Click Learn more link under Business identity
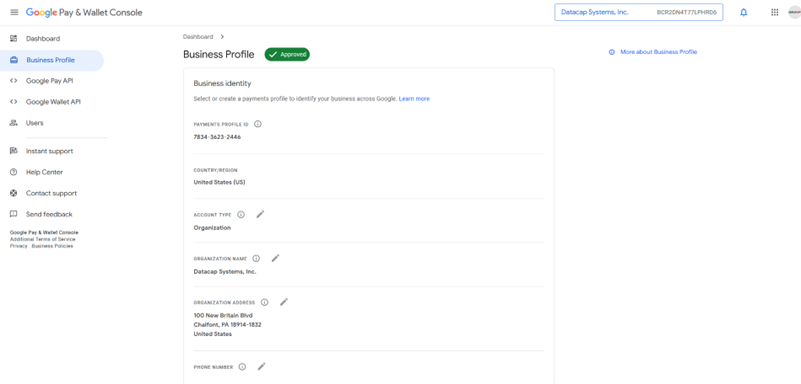Screen dimensions: 801x384 [414, 99]
